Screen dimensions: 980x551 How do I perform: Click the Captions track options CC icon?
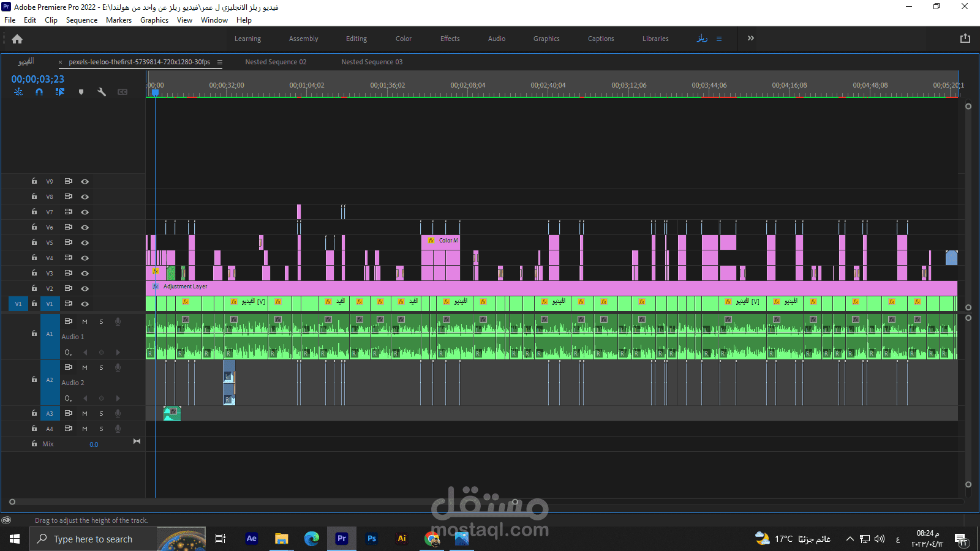tap(123, 92)
